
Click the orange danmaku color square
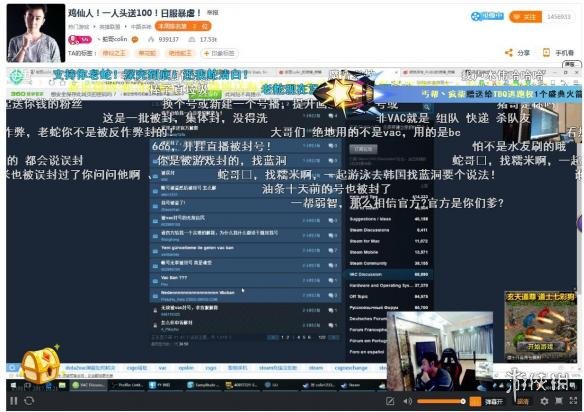coord(475,402)
